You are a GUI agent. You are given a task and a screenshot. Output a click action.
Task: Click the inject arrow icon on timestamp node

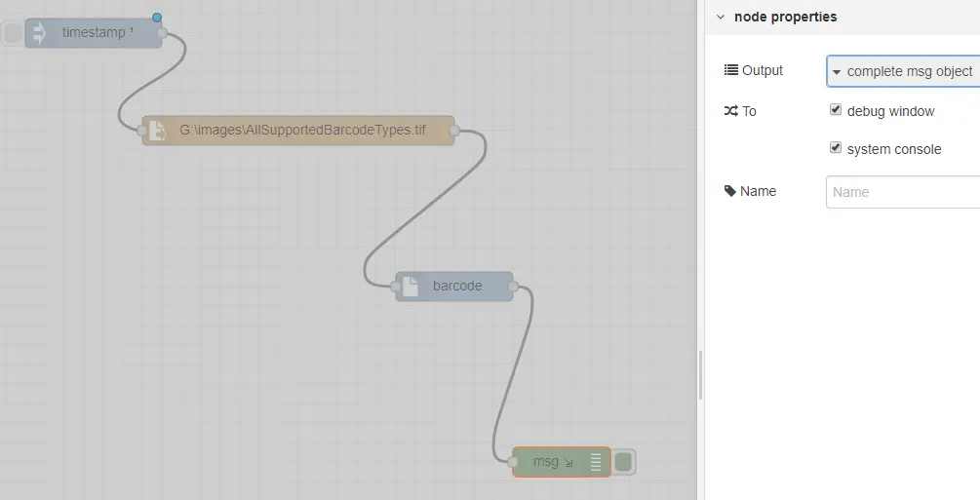point(39,33)
